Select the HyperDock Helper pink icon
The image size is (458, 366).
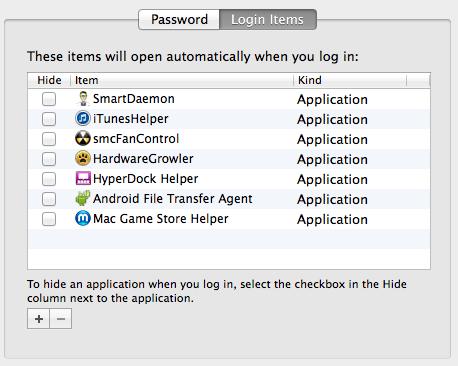point(83,179)
